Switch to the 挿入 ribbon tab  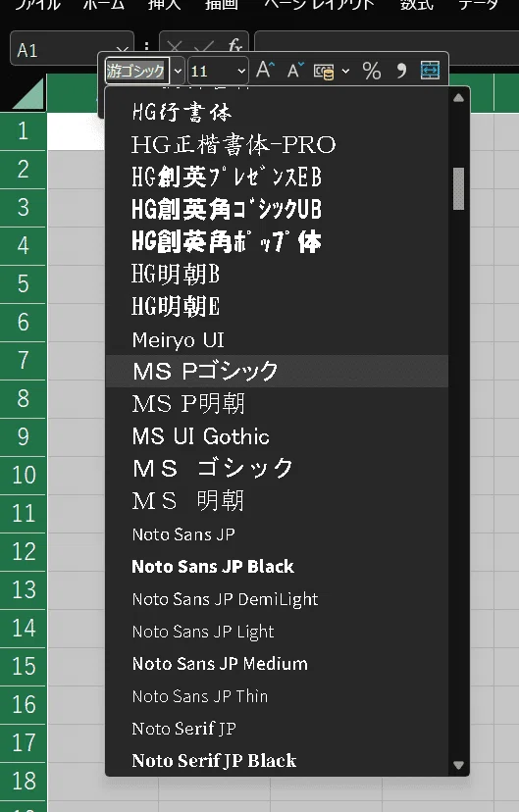click(164, 5)
